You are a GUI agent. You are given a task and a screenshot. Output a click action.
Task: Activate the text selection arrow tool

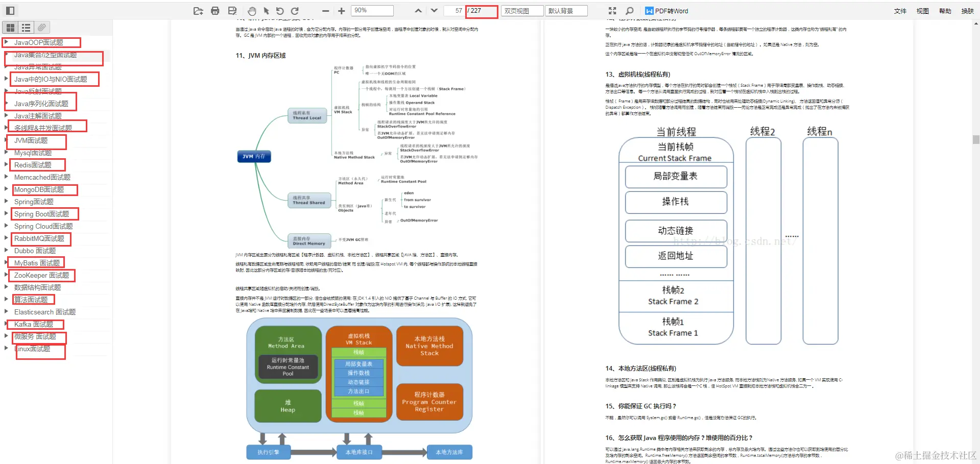coord(266,11)
